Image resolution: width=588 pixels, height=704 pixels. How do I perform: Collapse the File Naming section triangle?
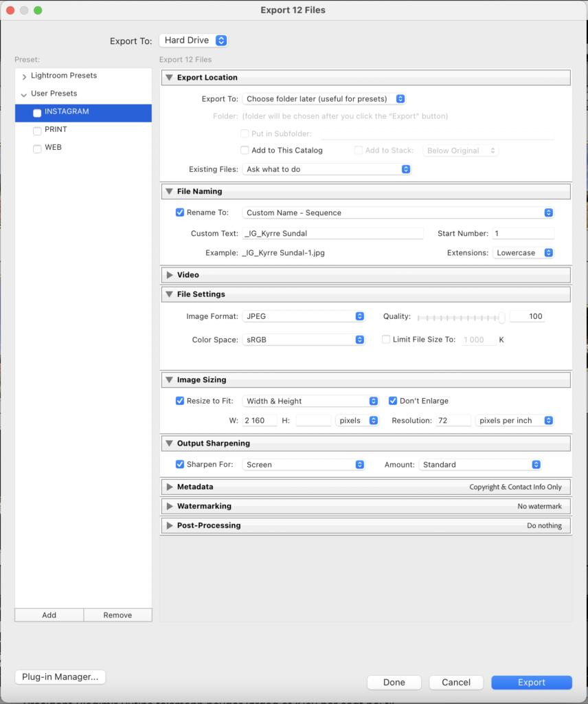[x=169, y=192]
